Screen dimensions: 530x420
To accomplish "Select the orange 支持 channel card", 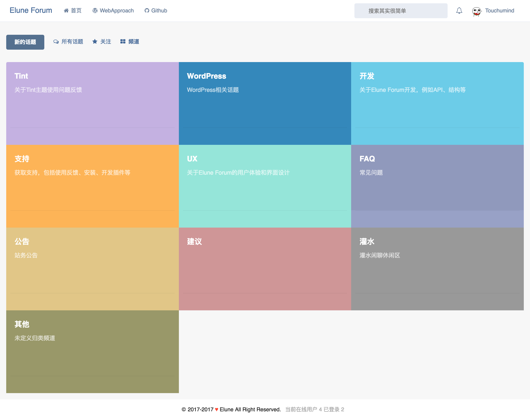I will tap(92, 186).
